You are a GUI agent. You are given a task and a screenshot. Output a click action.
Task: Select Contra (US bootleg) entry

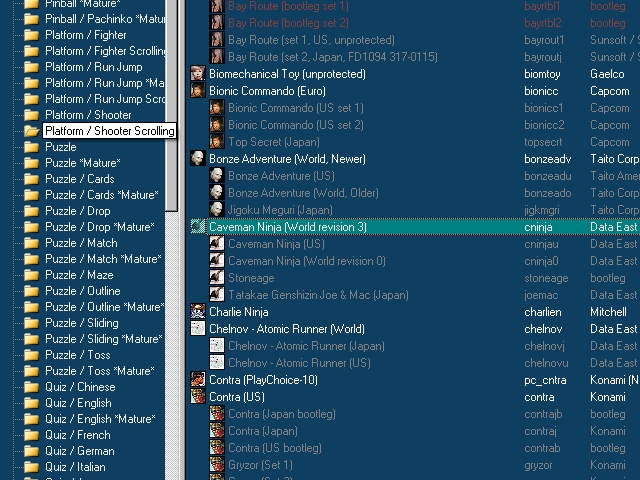point(275,448)
